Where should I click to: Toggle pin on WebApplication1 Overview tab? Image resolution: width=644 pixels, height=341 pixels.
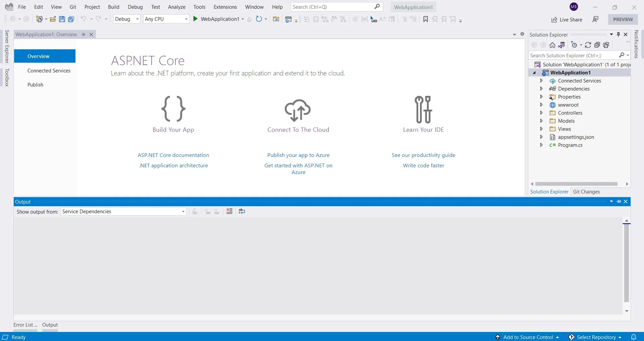(x=84, y=34)
